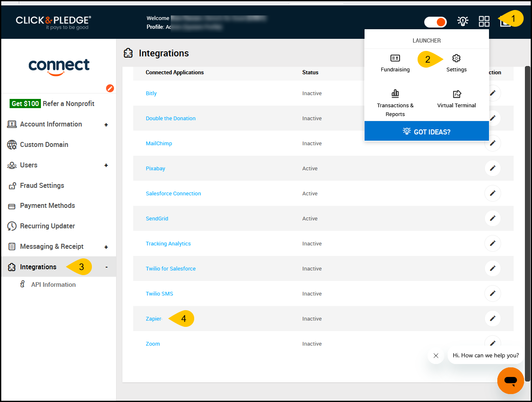Expand Users with plus sign

pos(106,165)
